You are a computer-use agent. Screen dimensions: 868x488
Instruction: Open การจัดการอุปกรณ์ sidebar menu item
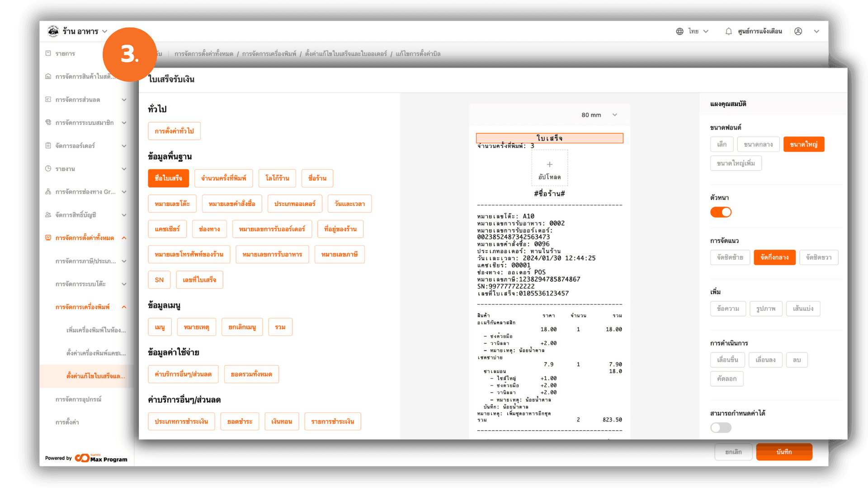pyautogui.click(x=78, y=399)
